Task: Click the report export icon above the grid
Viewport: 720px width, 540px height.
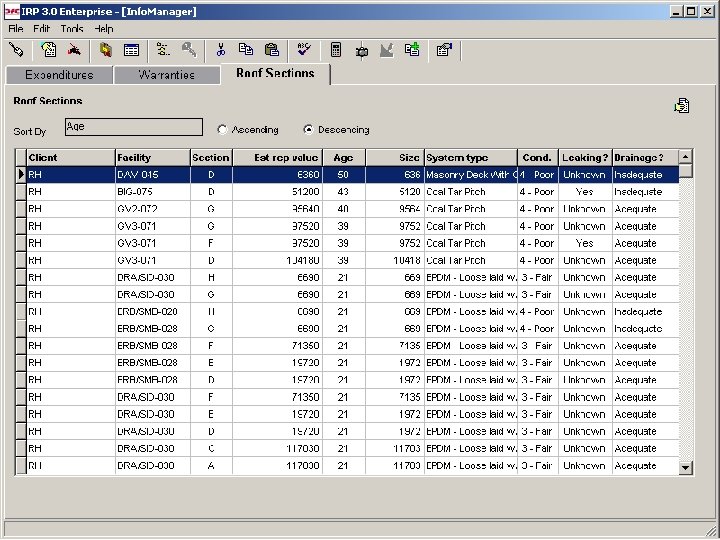Action: coord(682,106)
